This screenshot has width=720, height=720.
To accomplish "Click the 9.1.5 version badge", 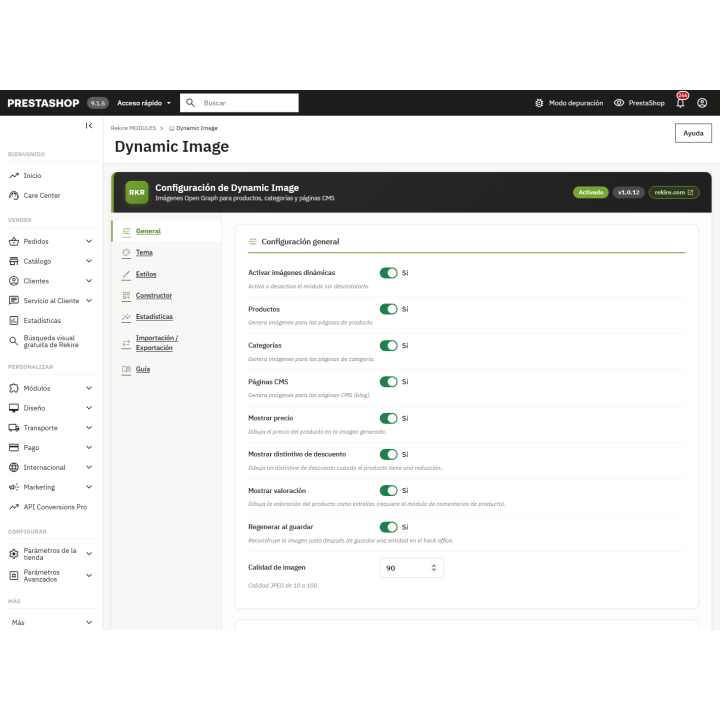I will point(98,103).
